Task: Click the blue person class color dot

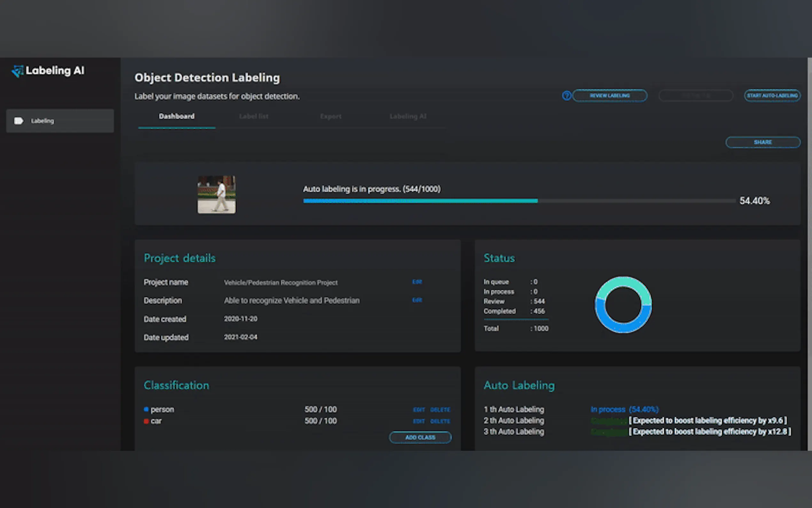Action: [x=146, y=409]
